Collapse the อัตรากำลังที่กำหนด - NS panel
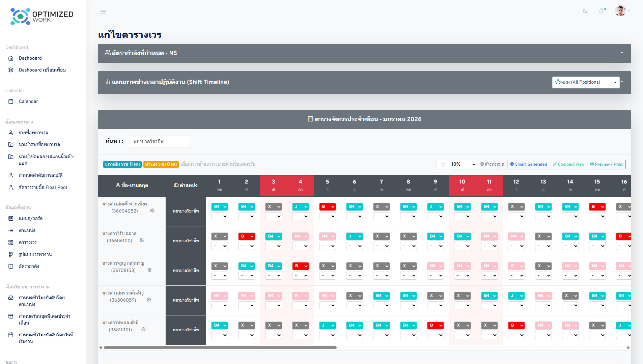The width and height of the screenshot is (643, 364). tap(622, 53)
